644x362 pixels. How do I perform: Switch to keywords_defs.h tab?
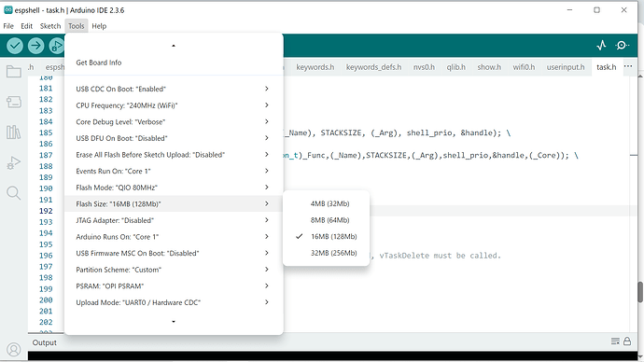tap(373, 67)
